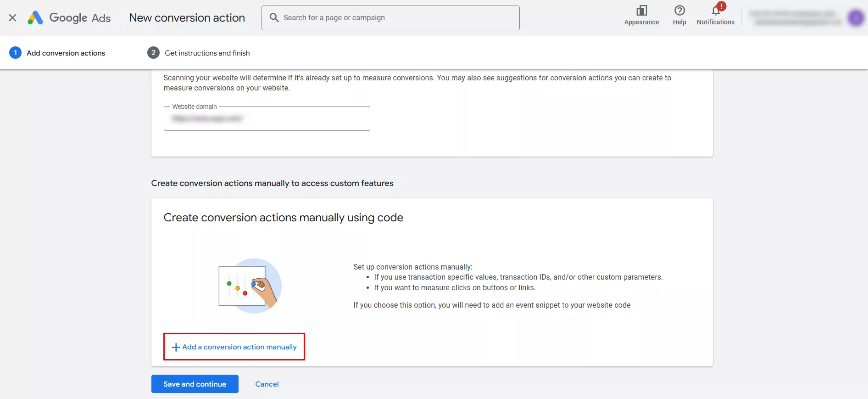The height and width of the screenshot is (399, 868).
Task: Go to Add conversion actions step label
Action: (66, 53)
